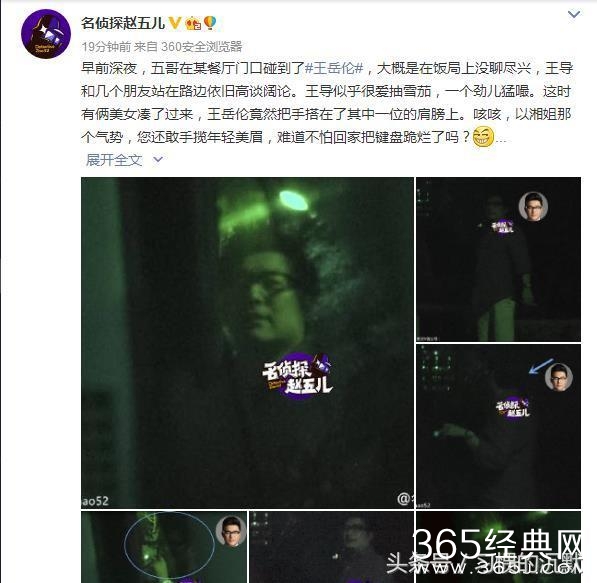This screenshot has width=597, height=583.
Task: Open the 名侦探赵五儿 username link
Action: (123, 23)
